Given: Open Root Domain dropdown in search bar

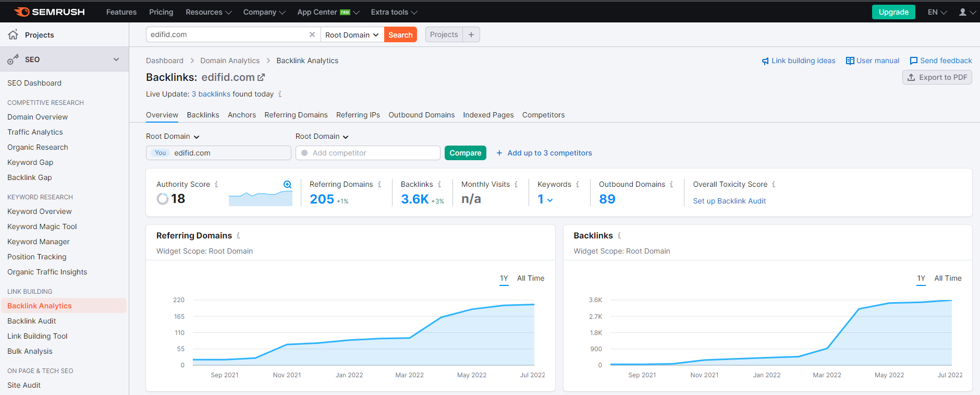Looking at the screenshot, I should coord(352,35).
